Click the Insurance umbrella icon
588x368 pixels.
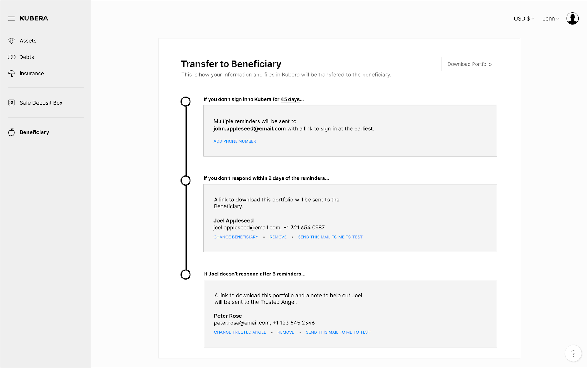(11, 74)
